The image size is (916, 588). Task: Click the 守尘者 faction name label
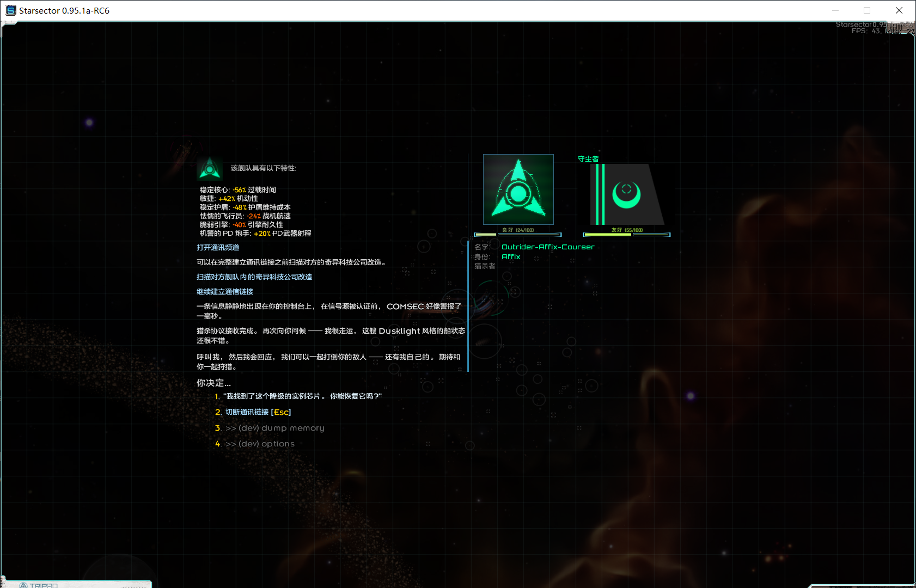click(x=588, y=159)
